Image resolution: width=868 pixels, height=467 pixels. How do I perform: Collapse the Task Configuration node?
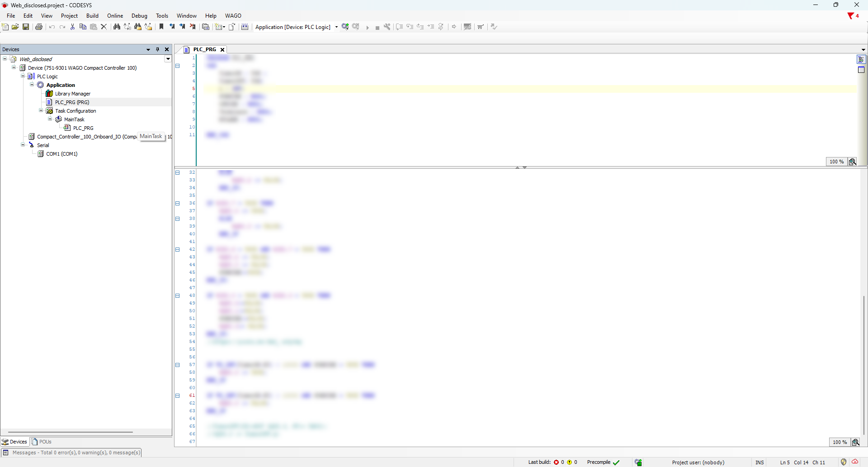click(41, 110)
